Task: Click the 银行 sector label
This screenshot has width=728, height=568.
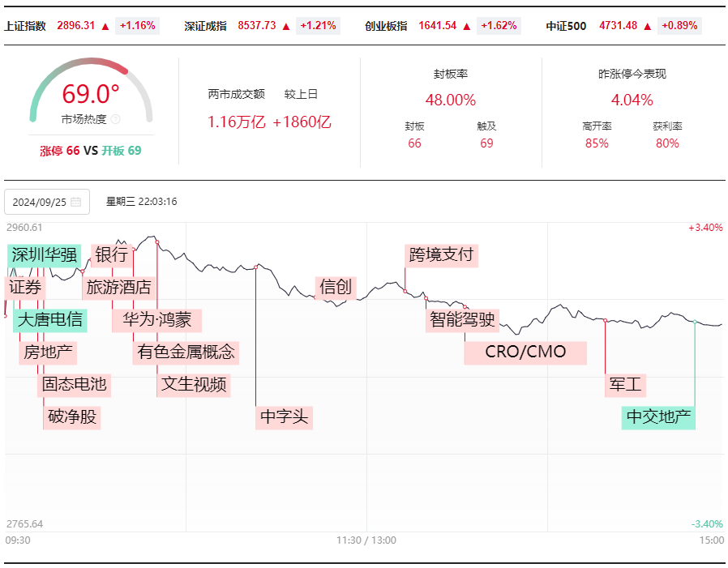Action: coord(111,254)
